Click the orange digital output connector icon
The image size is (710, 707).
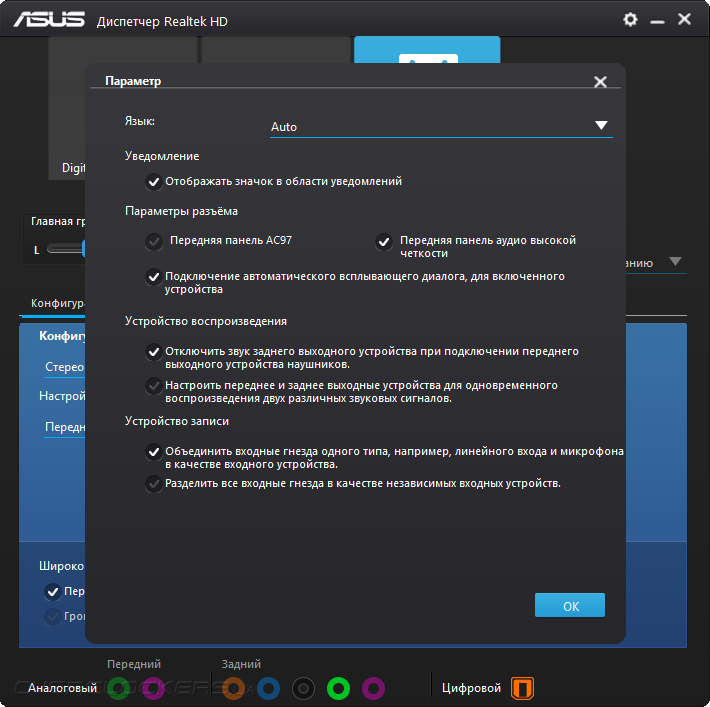coord(522,688)
